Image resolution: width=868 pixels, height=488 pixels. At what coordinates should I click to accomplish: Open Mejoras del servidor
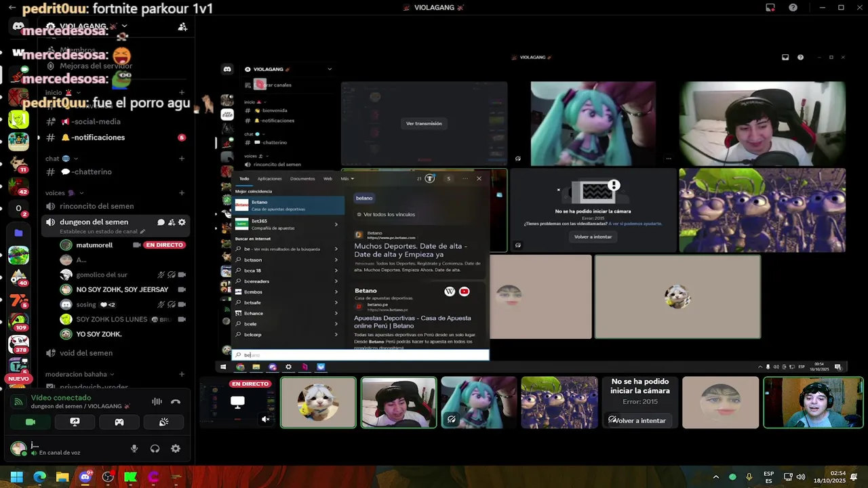(x=96, y=66)
